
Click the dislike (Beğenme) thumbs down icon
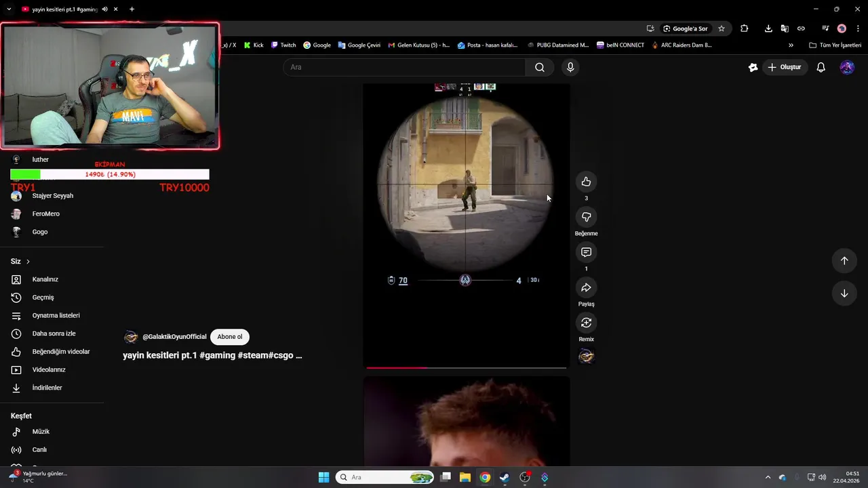pos(586,217)
